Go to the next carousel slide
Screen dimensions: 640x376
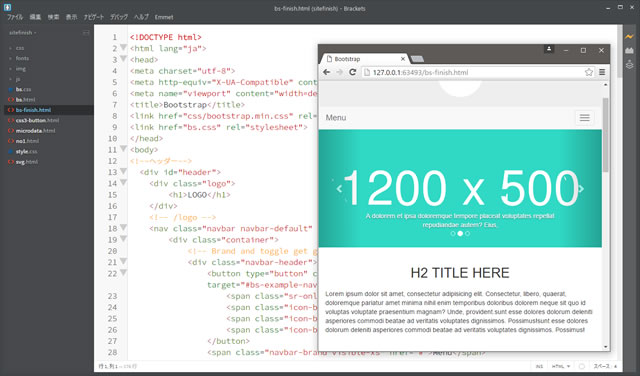[581, 189]
